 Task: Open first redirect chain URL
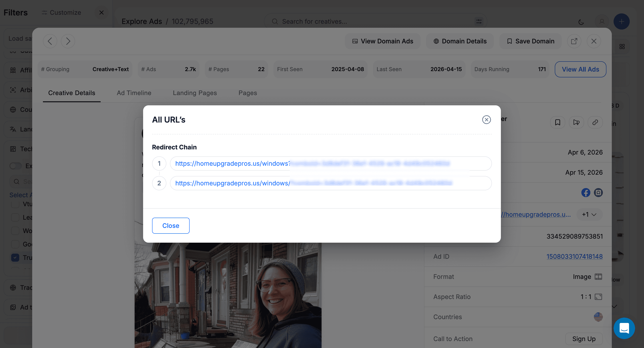(x=232, y=163)
